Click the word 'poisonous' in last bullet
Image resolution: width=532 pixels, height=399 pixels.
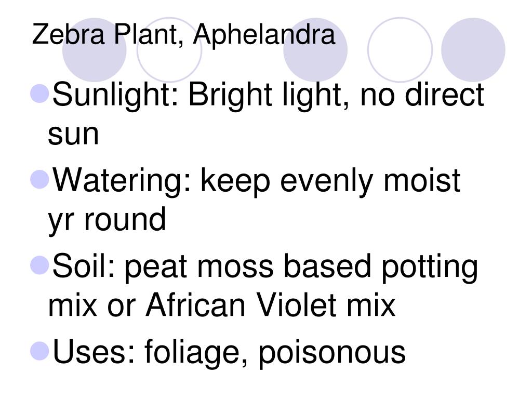point(332,353)
